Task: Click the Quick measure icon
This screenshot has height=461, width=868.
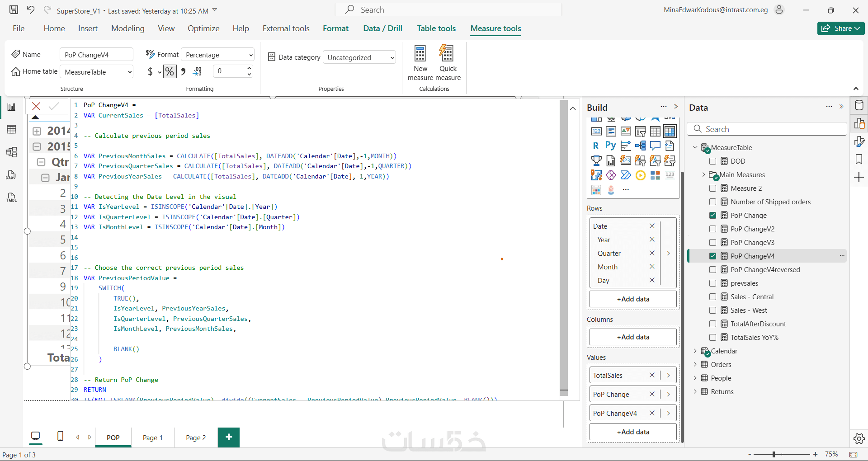Action: [x=447, y=53]
